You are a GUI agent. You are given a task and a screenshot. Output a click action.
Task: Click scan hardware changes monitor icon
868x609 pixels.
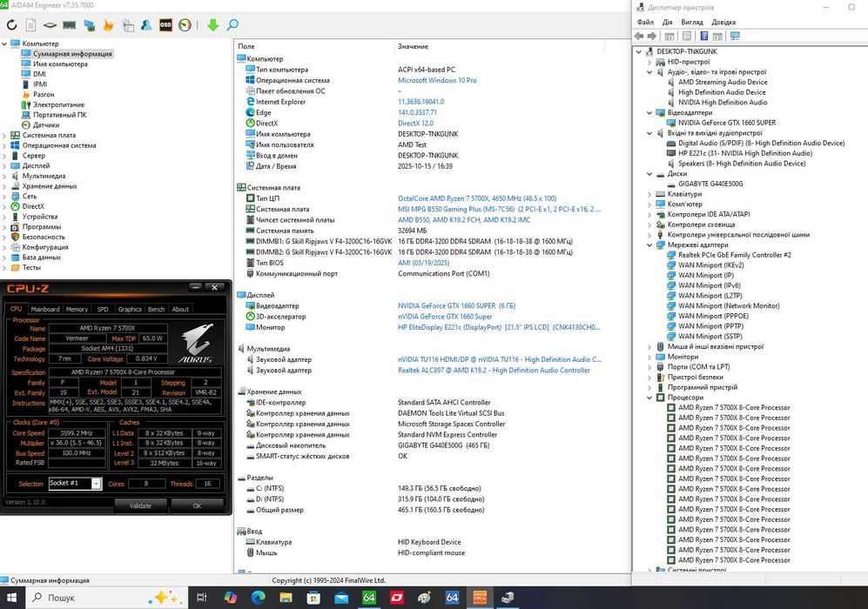point(735,37)
